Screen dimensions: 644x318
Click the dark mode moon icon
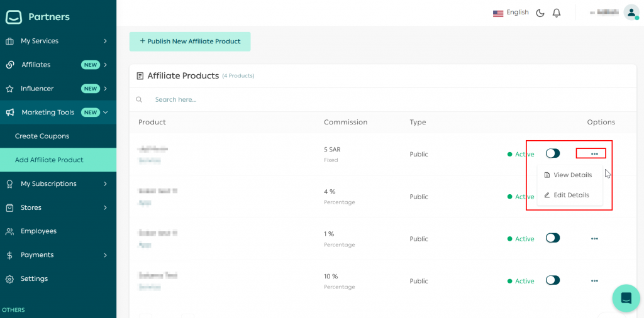tap(540, 13)
